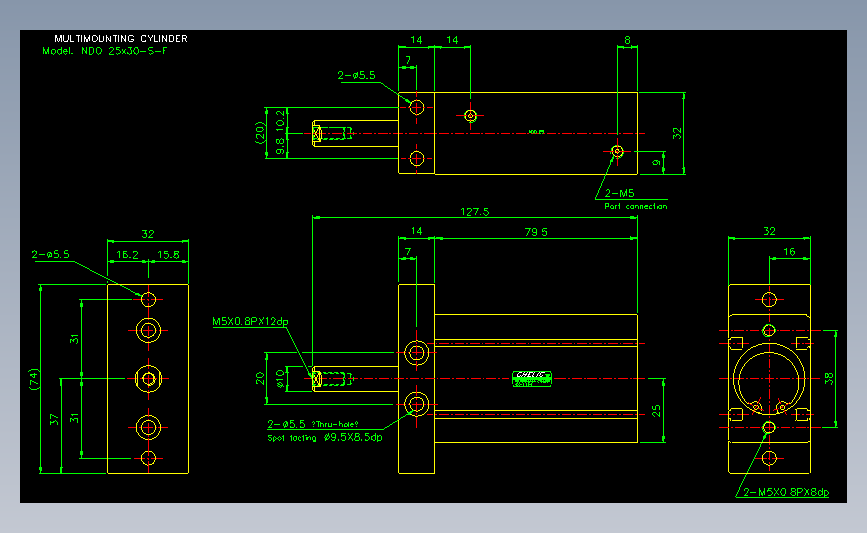The width and height of the screenshot is (867, 533).
Task: Click the 37 vertical dimension
Action: [54, 420]
